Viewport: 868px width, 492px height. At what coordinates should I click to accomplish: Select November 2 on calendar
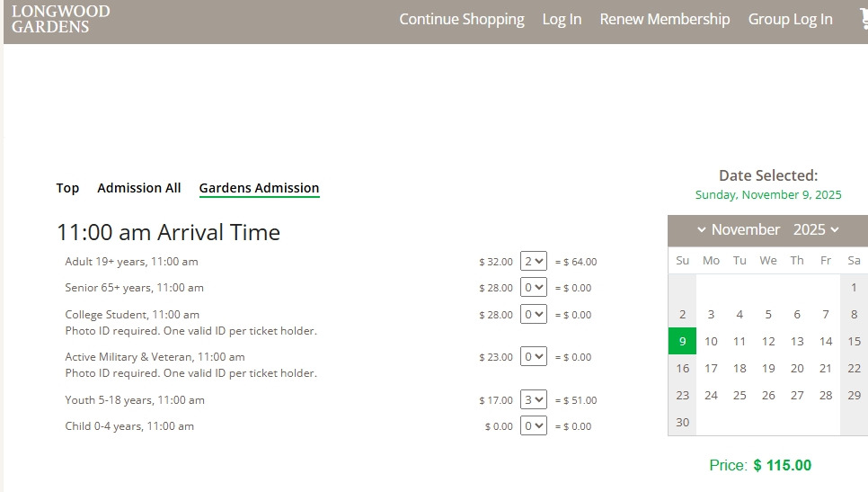tap(683, 315)
